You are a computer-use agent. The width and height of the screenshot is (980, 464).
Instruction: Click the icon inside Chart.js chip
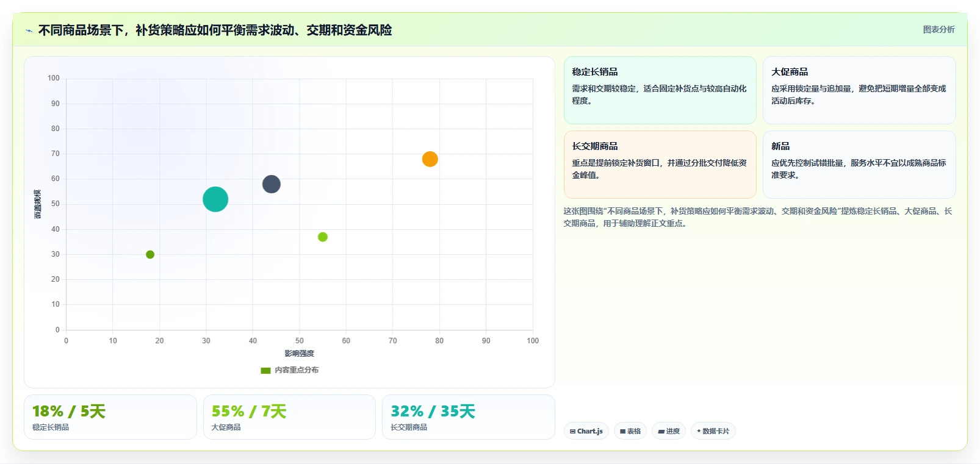(x=573, y=431)
